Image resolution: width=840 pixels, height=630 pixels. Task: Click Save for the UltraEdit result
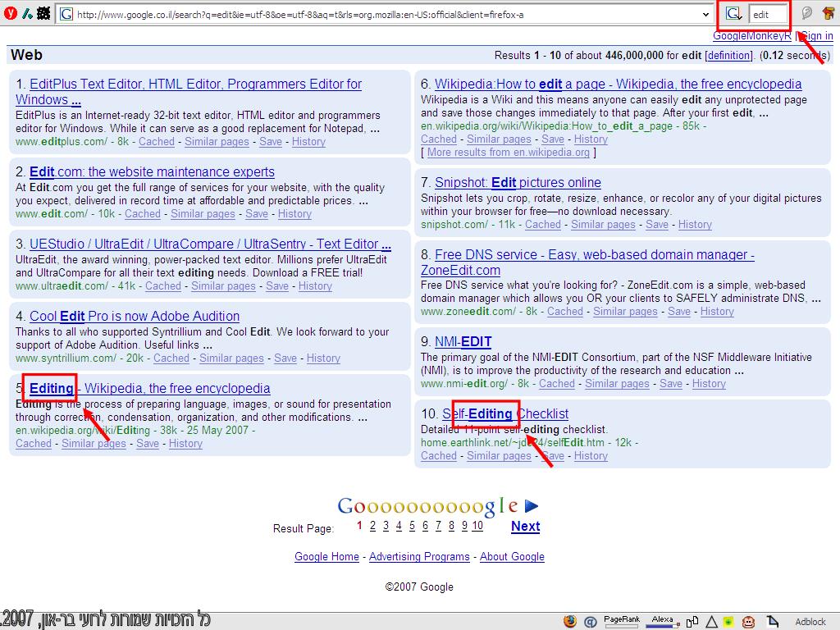[x=277, y=286]
